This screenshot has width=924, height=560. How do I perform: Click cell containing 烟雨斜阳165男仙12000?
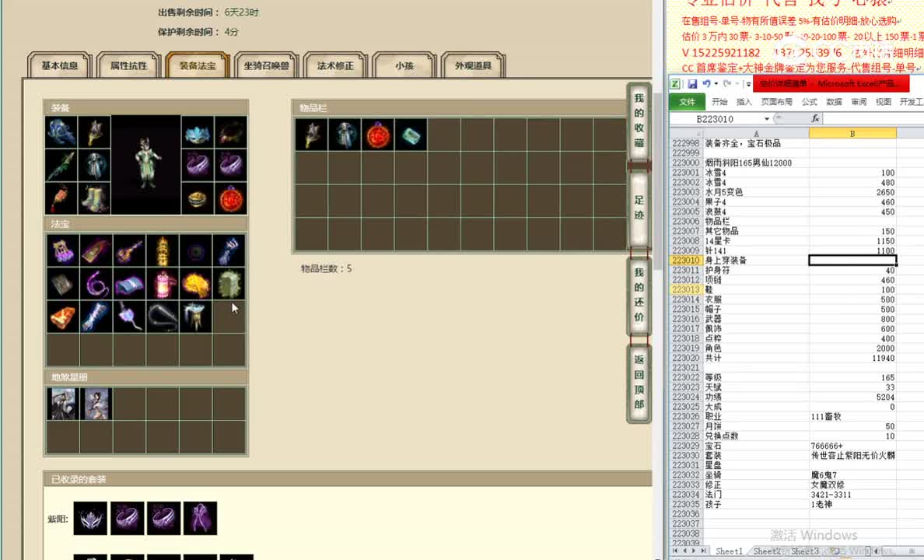pyautogui.click(x=756, y=163)
